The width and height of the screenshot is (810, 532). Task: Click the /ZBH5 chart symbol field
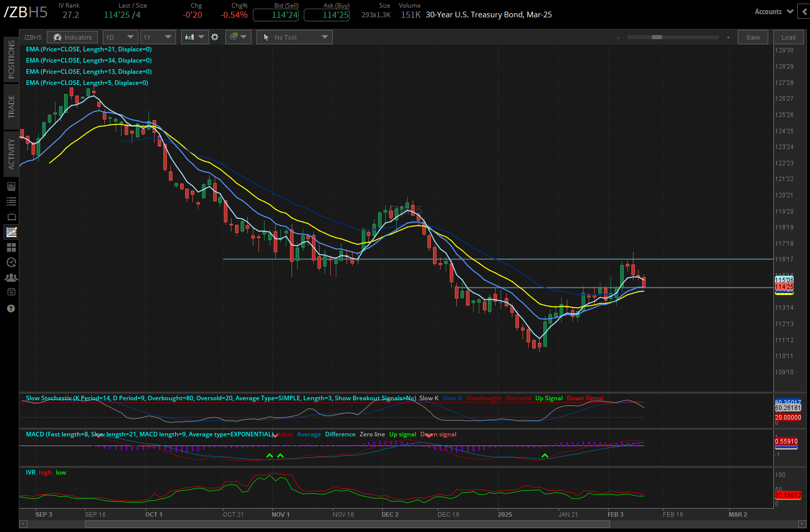point(33,37)
